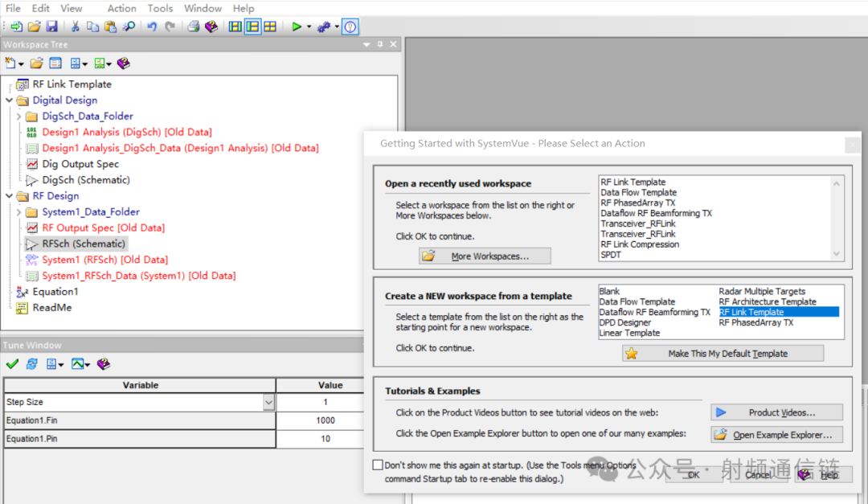Screen dimensions: 868x504
Task: Open the Tools menu
Action: point(160,8)
